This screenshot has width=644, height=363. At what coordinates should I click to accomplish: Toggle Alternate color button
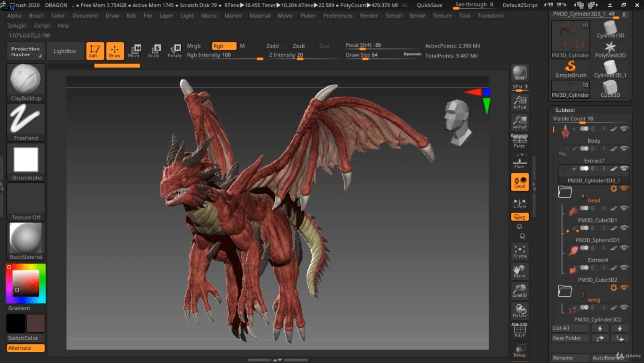point(26,348)
